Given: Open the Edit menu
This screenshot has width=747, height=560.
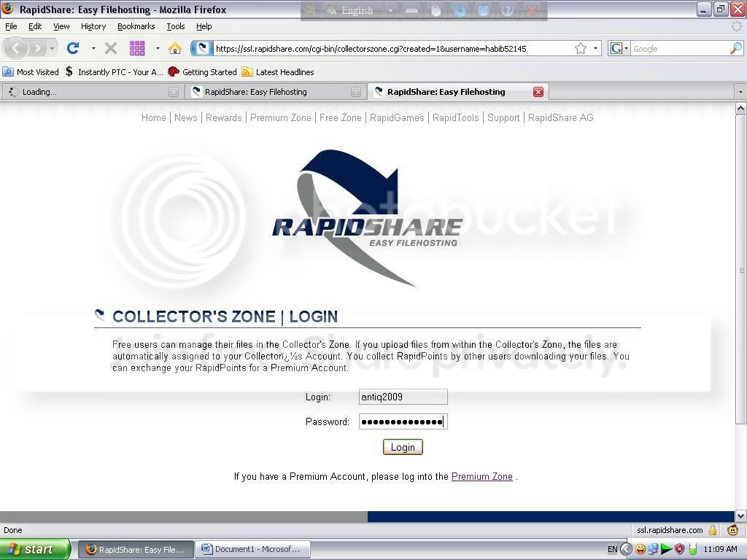Looking at the screenshot, I should (x=35, y=26).
